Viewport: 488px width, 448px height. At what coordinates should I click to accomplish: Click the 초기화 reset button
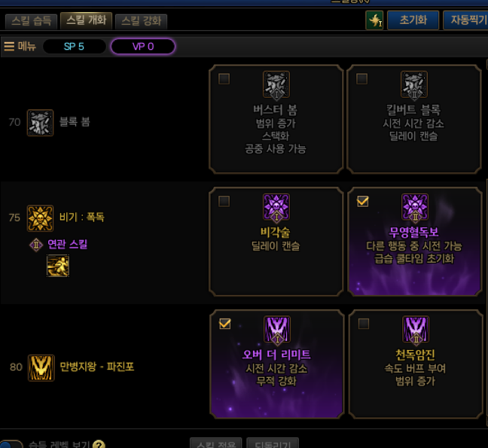(x=413, y=20)
